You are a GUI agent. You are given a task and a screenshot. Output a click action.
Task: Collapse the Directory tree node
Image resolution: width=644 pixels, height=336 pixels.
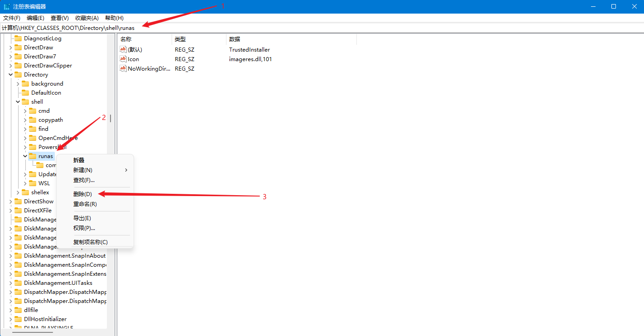point(11,75)
